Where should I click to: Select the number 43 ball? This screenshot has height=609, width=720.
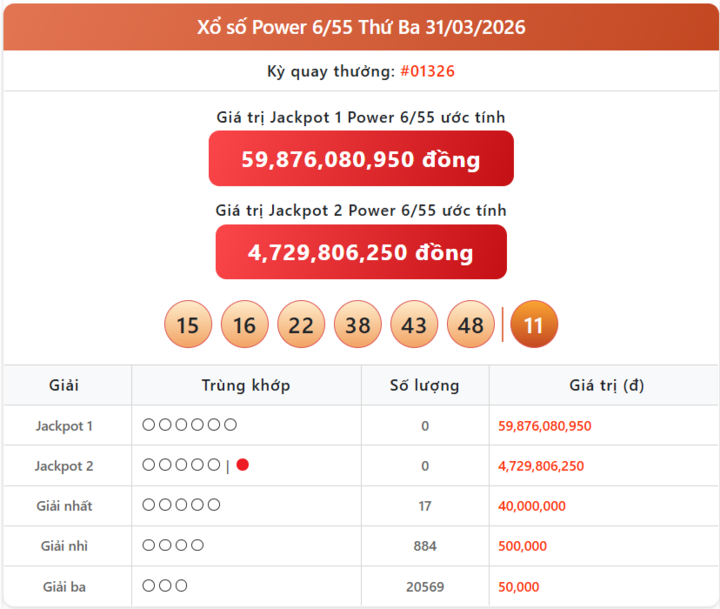coord(414,324)
